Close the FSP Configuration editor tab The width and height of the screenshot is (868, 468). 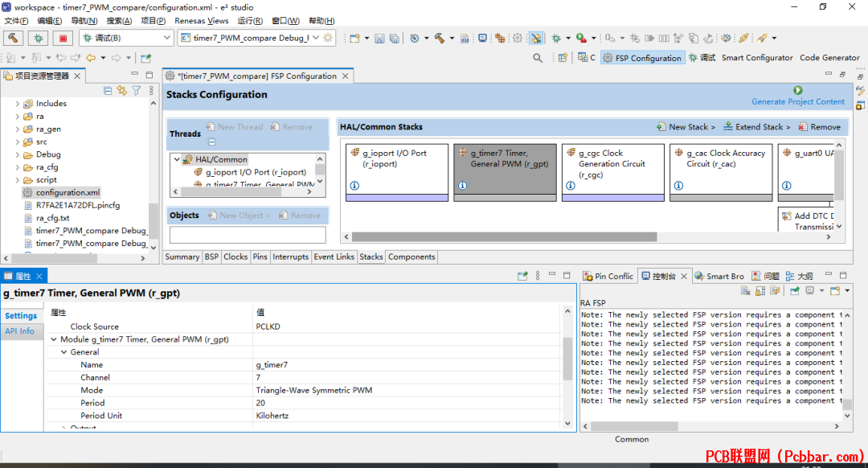346,76
